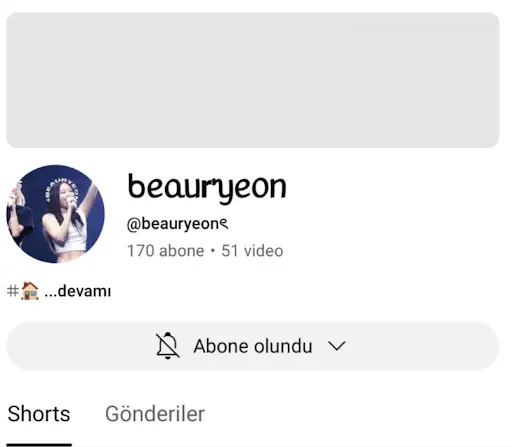
Task: Click the house emoji in description
Action: click(30, 291)
